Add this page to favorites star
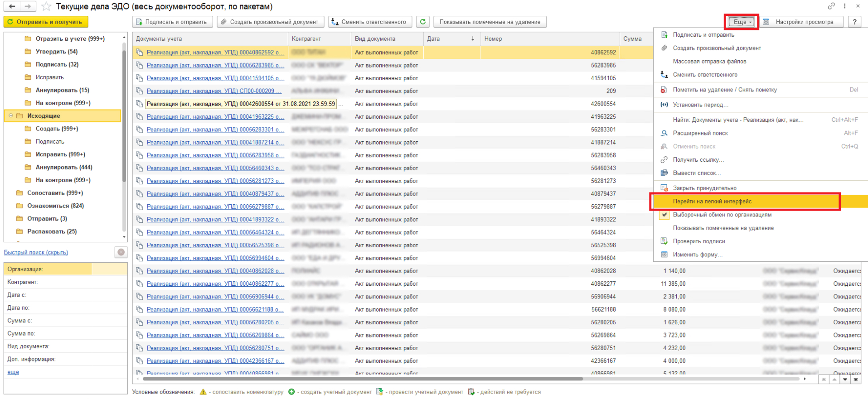 tap(46, 6)
